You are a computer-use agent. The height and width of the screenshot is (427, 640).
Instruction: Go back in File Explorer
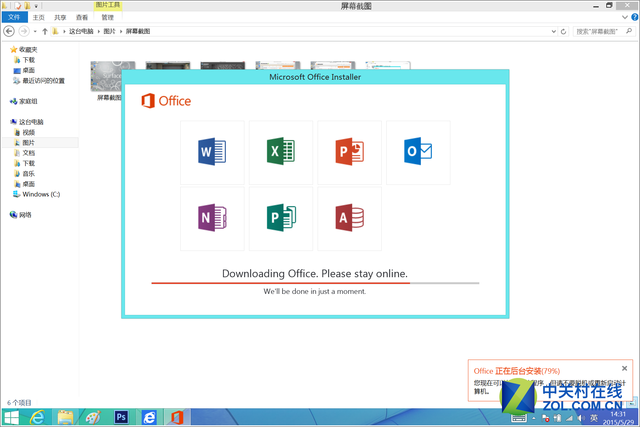(x=9, y=31)
